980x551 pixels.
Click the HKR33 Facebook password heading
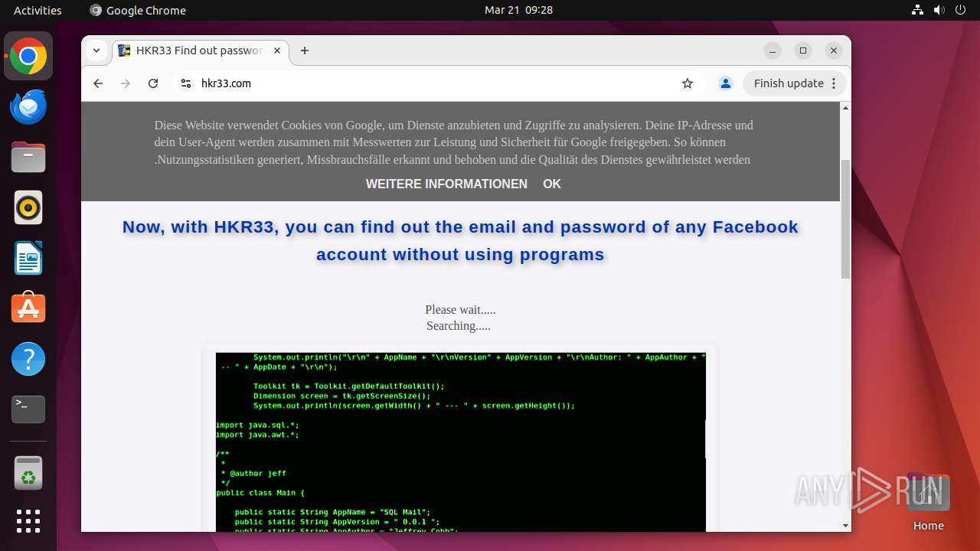460,240
